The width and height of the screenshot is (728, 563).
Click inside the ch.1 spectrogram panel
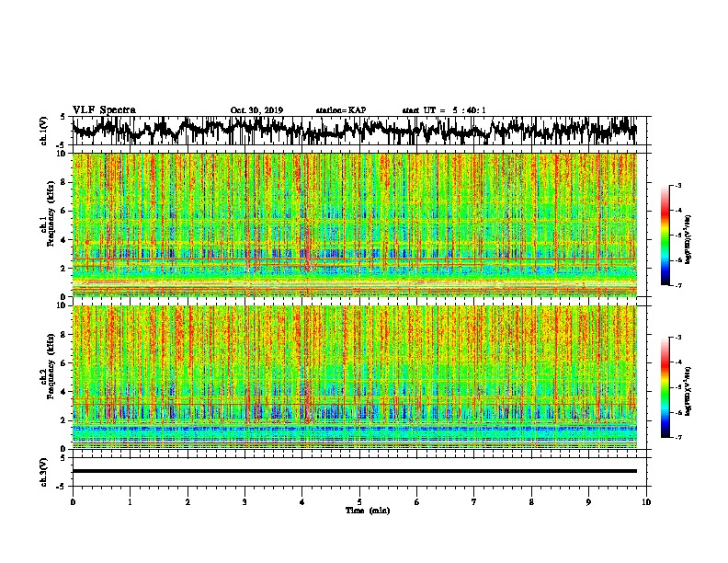coord(354,224)
